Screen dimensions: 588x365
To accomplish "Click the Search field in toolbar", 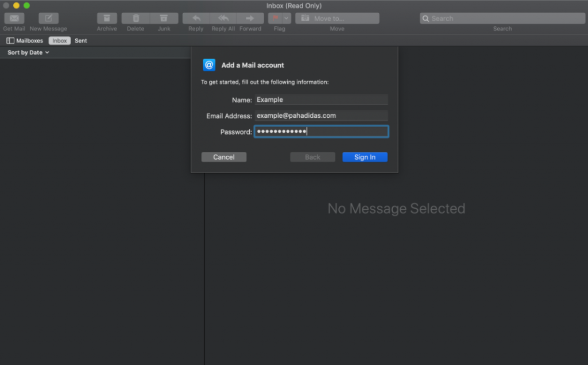I will (x=502, y=18).
